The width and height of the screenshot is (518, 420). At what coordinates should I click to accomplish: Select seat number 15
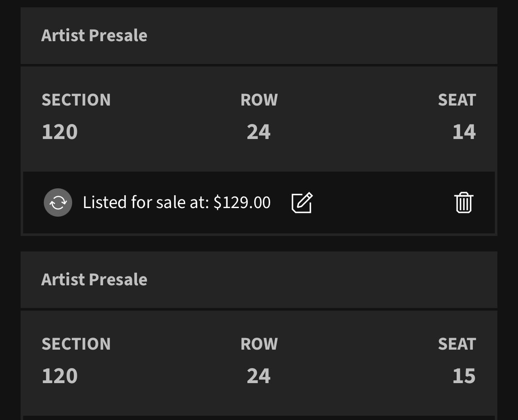pyautogui.click(x=464, y=376)
